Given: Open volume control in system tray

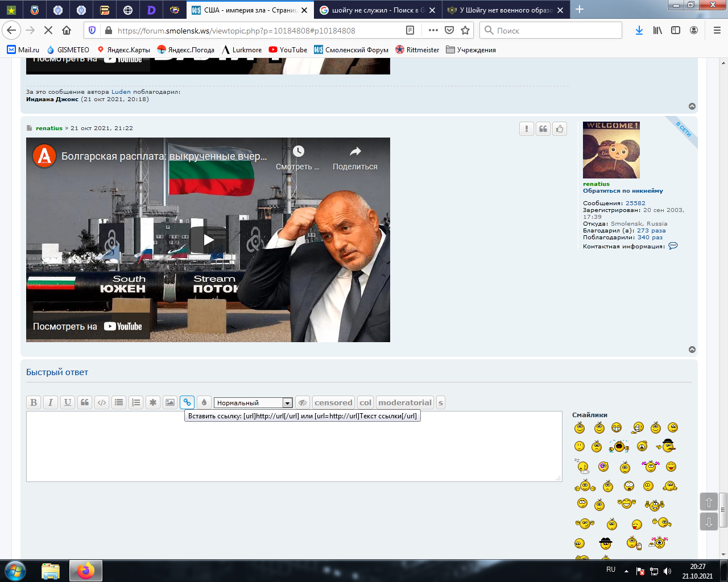Looking at the screenshot, I should 667,571.
